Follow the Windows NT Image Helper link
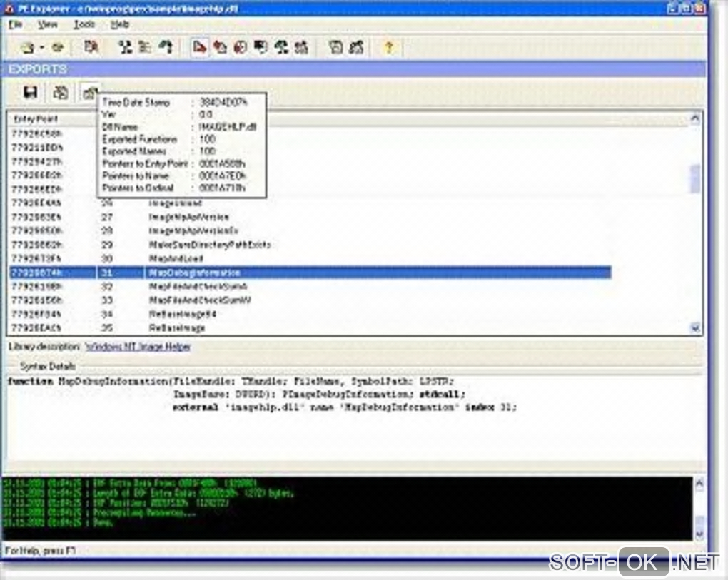The height and width of the screenshot is (580, 728). [138, 347]
